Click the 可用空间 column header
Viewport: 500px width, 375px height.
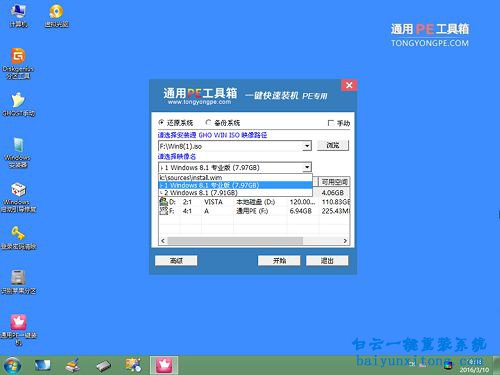(x=334, y=182)
